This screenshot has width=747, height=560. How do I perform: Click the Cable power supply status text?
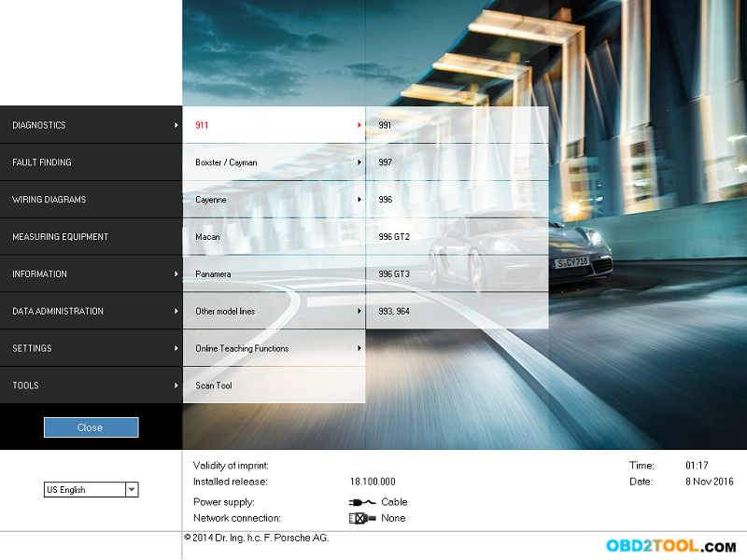click(394, 502)
